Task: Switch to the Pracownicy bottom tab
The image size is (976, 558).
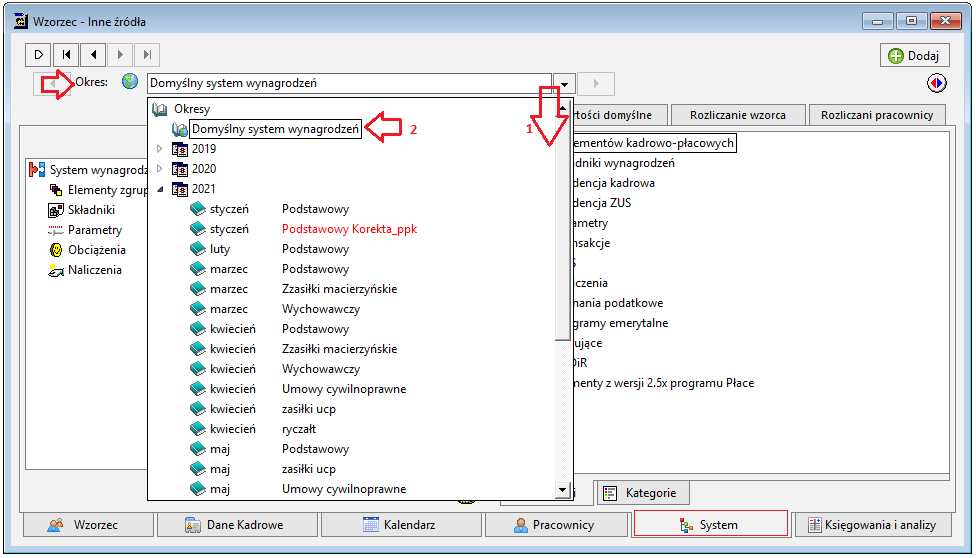Action: pos(556,525)
